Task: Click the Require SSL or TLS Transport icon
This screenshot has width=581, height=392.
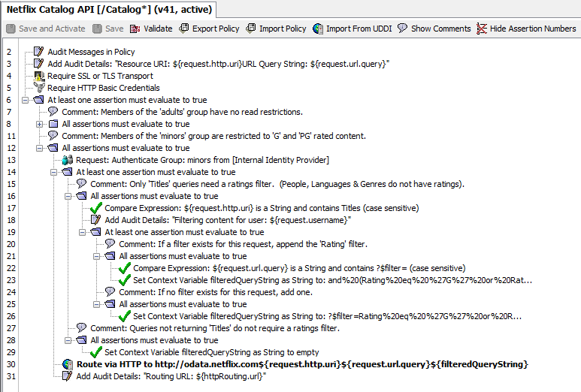Action: coord(39,76)
